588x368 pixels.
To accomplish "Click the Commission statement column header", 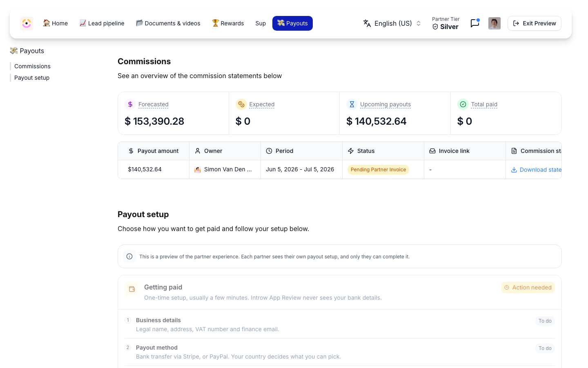I will 534,151.
